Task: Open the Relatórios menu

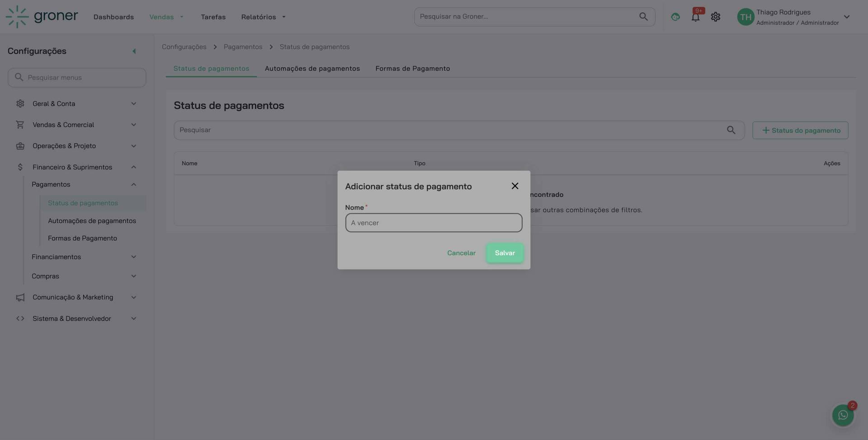Action: click(263, 17)
